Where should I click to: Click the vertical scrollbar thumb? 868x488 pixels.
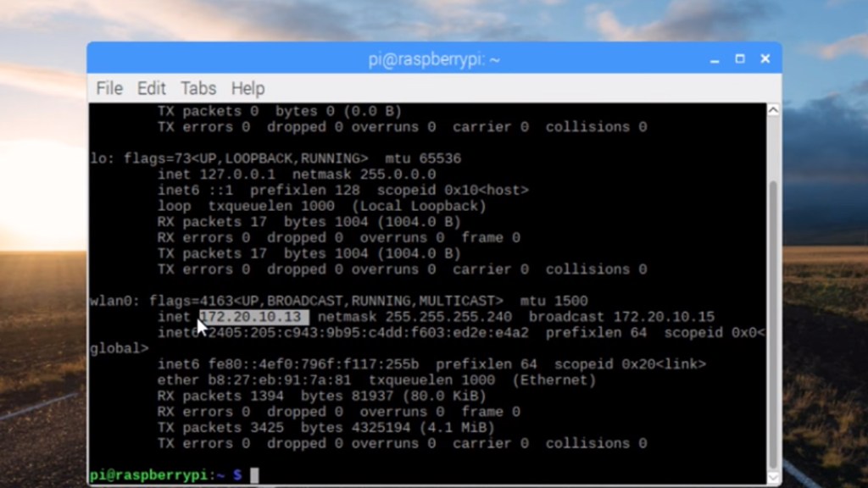773,324
